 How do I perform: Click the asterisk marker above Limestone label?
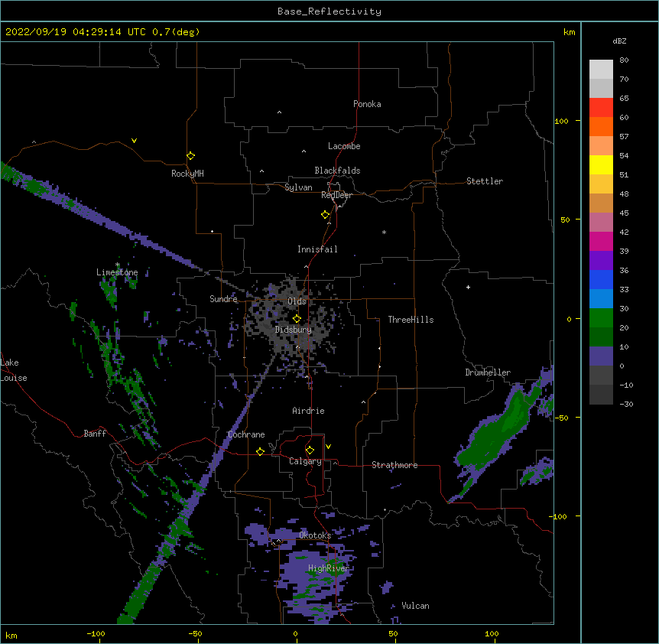coord(118,265)
